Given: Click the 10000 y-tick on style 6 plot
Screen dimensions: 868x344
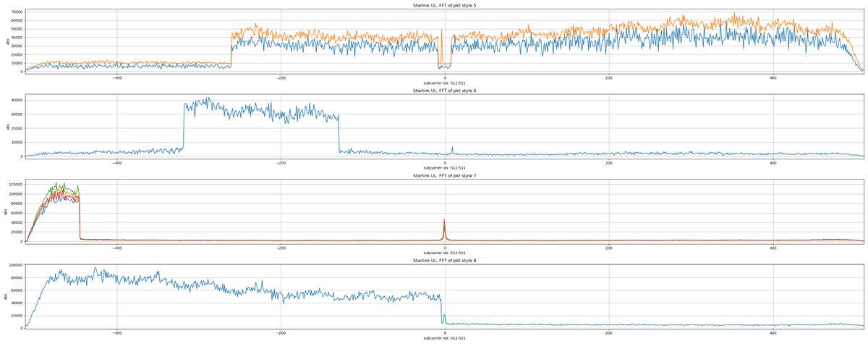Looking at the screenshot, I should tap(16, 142).
